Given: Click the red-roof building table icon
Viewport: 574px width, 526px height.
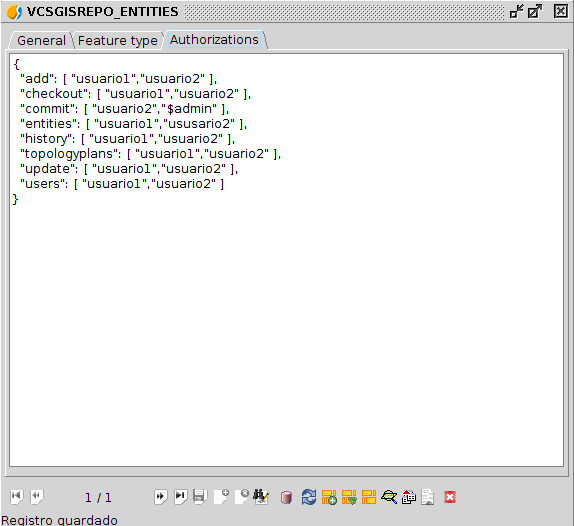Looking at the screenshot, I should (x=409, y=497).
